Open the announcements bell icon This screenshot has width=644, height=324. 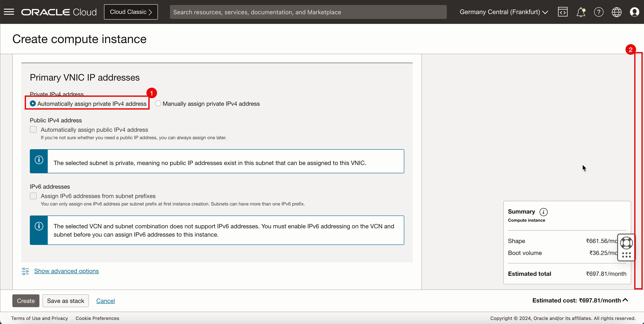click(x=580, y=12)
